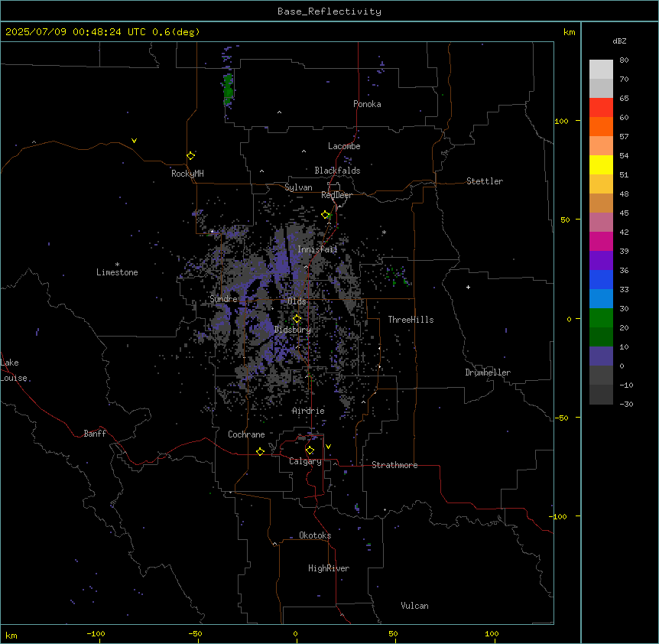Viewport: 659px width, 644px height.
Task: Click the Limestone label
Action: coord(117,272)
